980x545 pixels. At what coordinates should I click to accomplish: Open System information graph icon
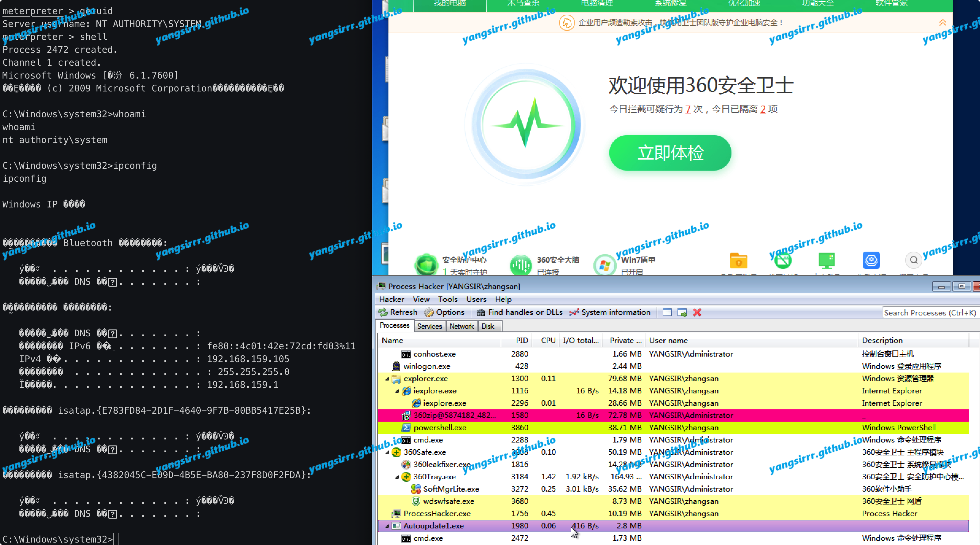click(x=574, y=312)
